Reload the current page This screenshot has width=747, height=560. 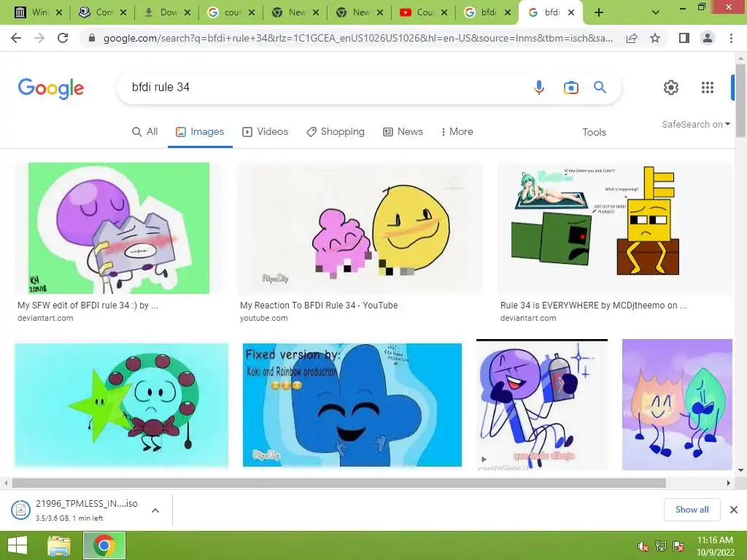[x=63, y=38]
